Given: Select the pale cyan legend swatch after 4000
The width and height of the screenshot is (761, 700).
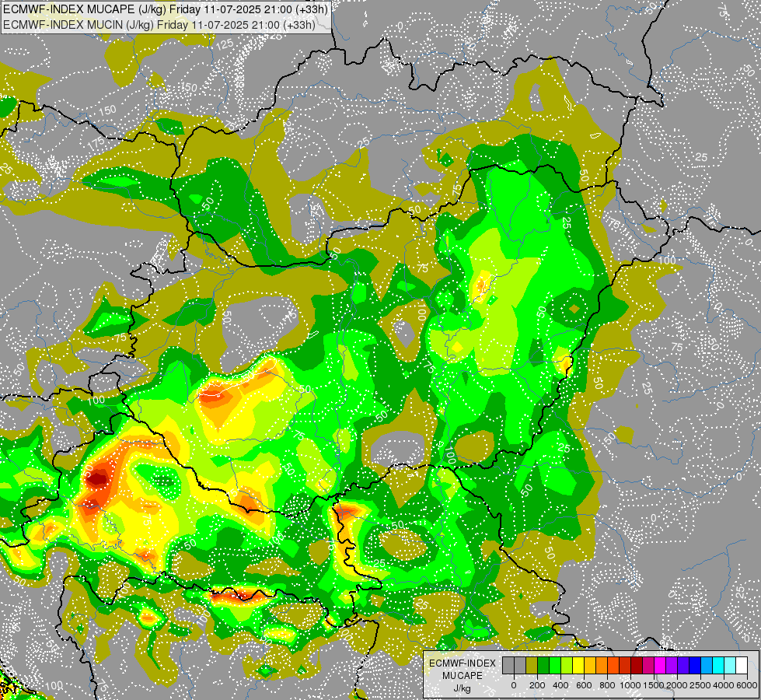Looking at the screenshot, I should pos(731,665).
